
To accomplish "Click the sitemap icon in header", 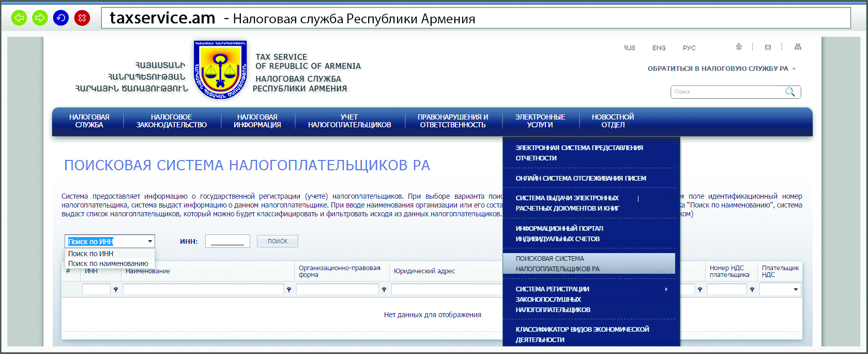I will point(798,47).
